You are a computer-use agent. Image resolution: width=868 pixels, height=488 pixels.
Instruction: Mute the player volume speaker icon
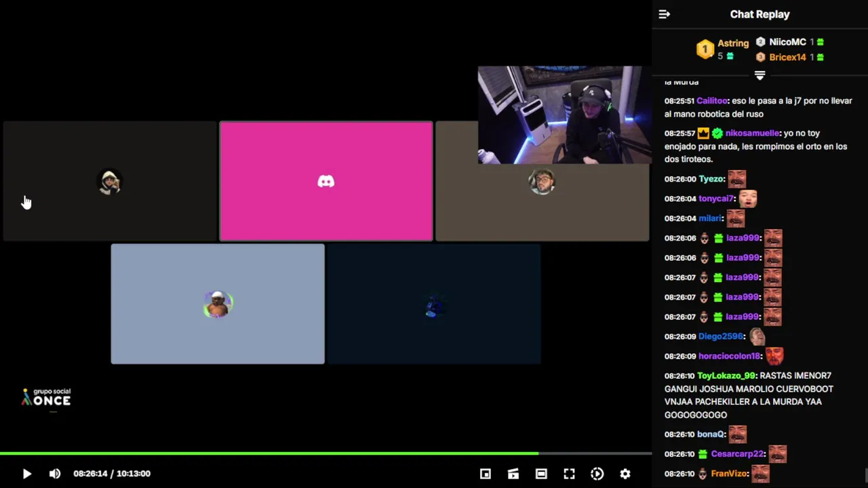click(x=55, y=474)
